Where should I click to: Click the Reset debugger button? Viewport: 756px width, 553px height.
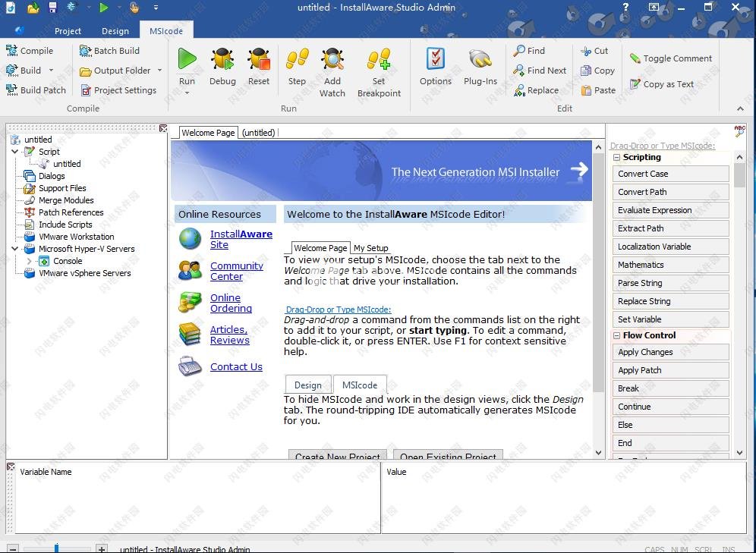pyautogui.click(x=259, y=67)
